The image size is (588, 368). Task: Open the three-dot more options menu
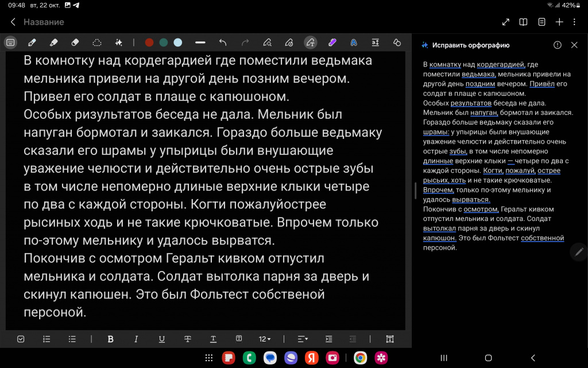tap(575, 22)
